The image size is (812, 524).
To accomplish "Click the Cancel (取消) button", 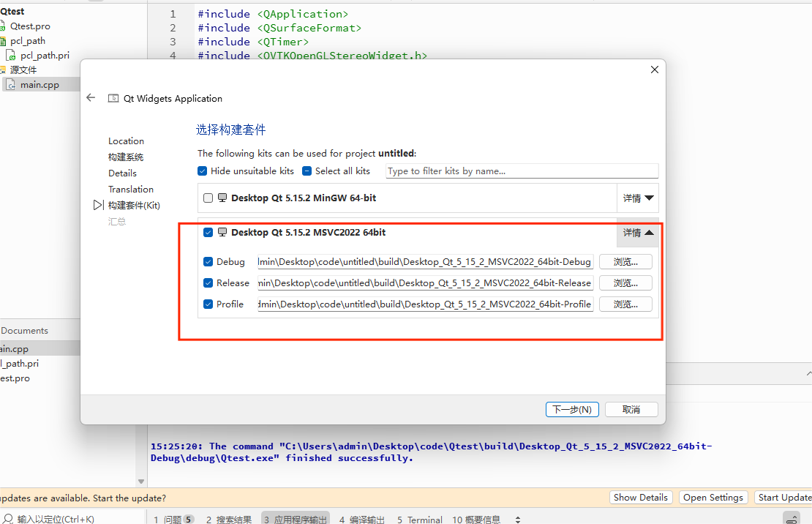I will 631,409.
